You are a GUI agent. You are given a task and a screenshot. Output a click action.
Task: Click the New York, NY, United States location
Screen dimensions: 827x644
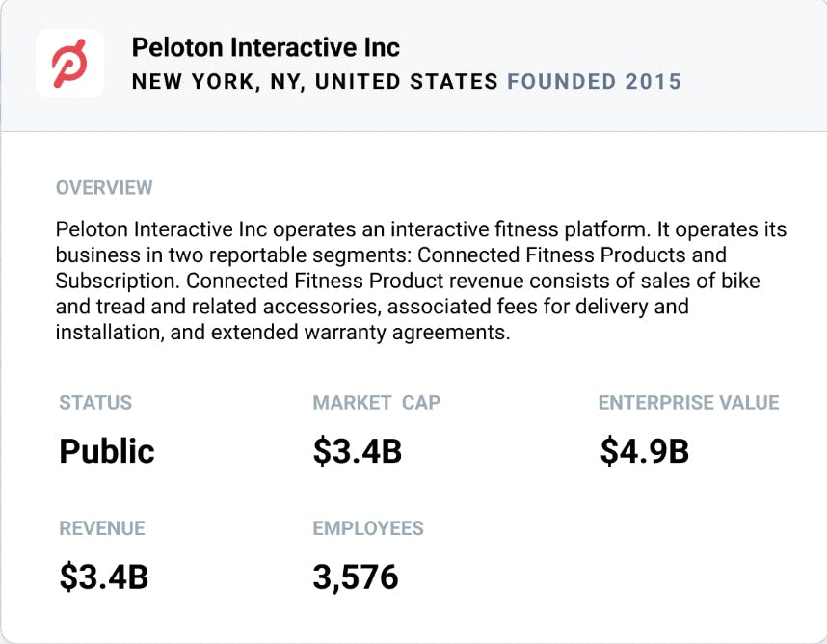[315, 81]
